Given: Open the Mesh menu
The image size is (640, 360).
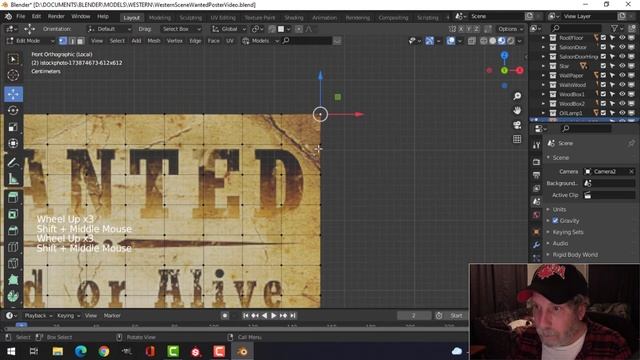Looking at the screenshot, I should [x=154, y=41].
